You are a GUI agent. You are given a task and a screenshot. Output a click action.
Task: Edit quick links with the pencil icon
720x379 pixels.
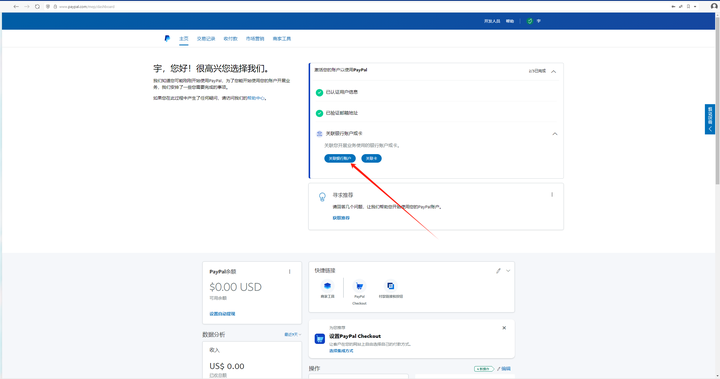point(498,271)
